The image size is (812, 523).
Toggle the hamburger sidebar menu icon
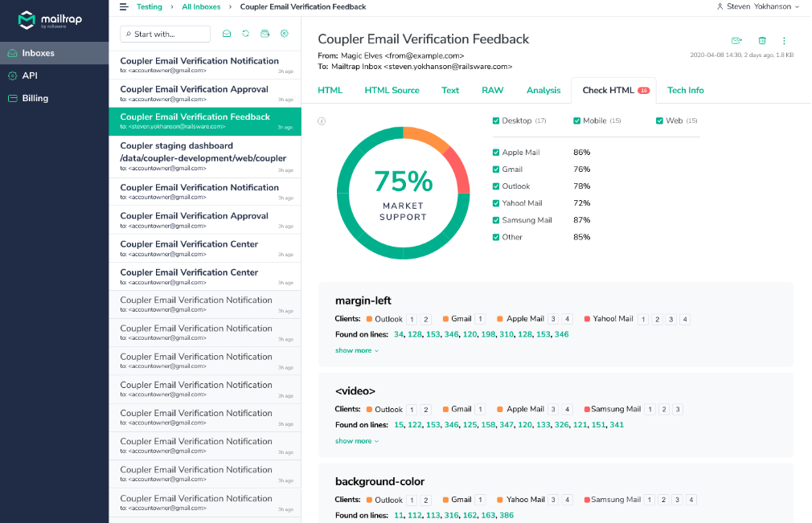coord(124,6)
